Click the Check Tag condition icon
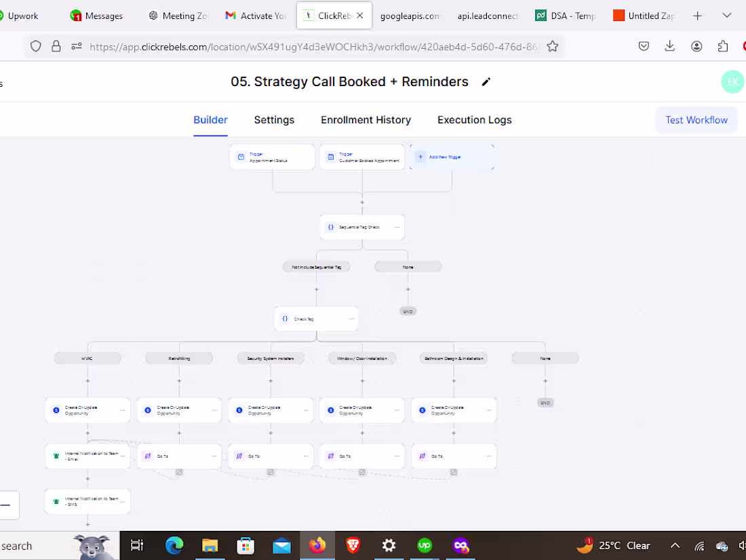The image size is (746, 560). point(285,318)
